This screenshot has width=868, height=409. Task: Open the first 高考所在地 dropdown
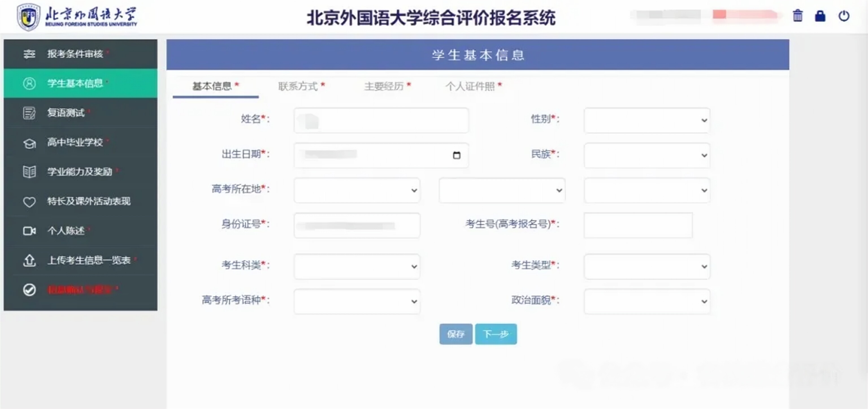coord(357,191)
